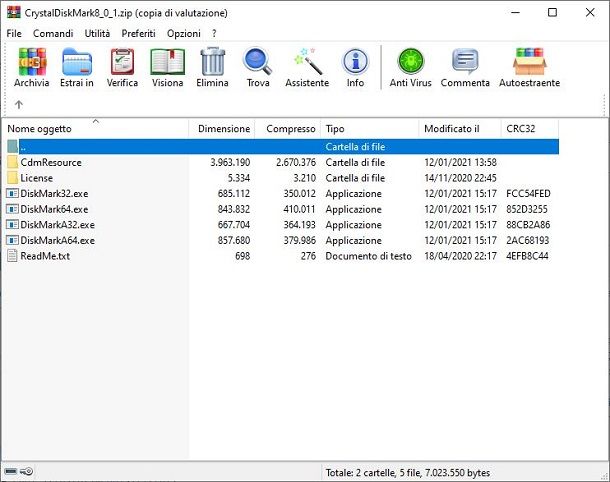The width and height of the screenshot is (610, 482).
Task: Open the File menu
Action: coord(14,33)
